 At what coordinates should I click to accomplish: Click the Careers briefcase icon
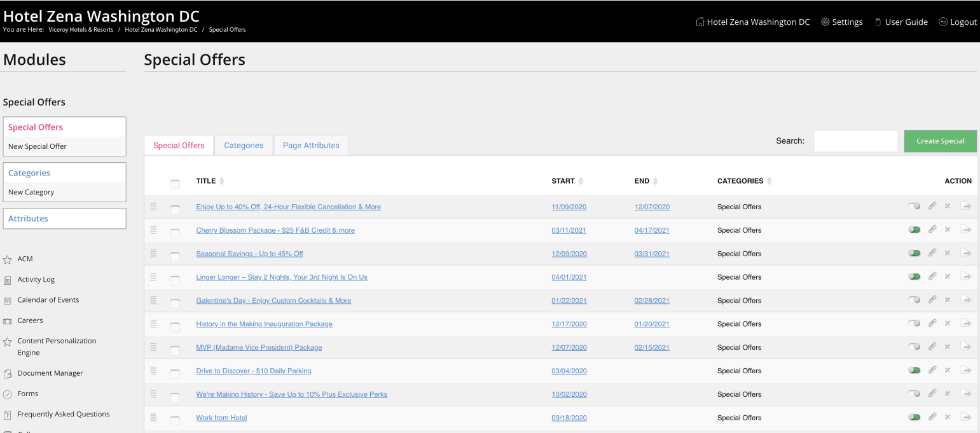[x=8, y=321]
